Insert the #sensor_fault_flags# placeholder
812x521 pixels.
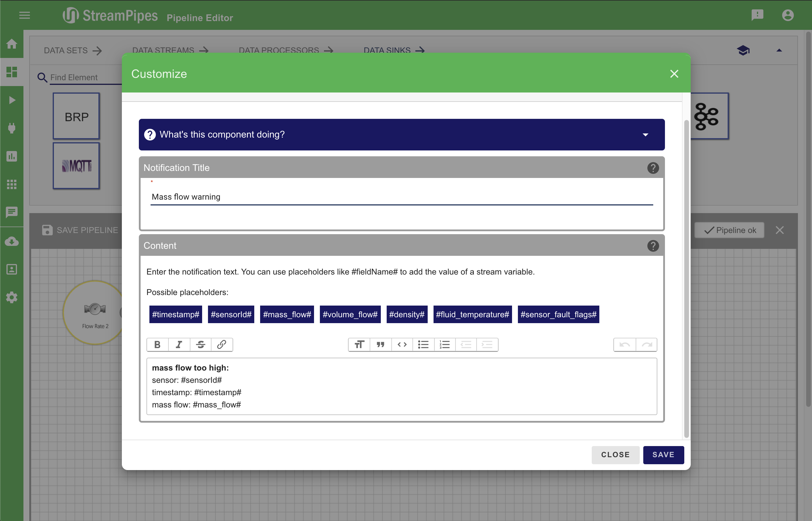coord(558,314)
